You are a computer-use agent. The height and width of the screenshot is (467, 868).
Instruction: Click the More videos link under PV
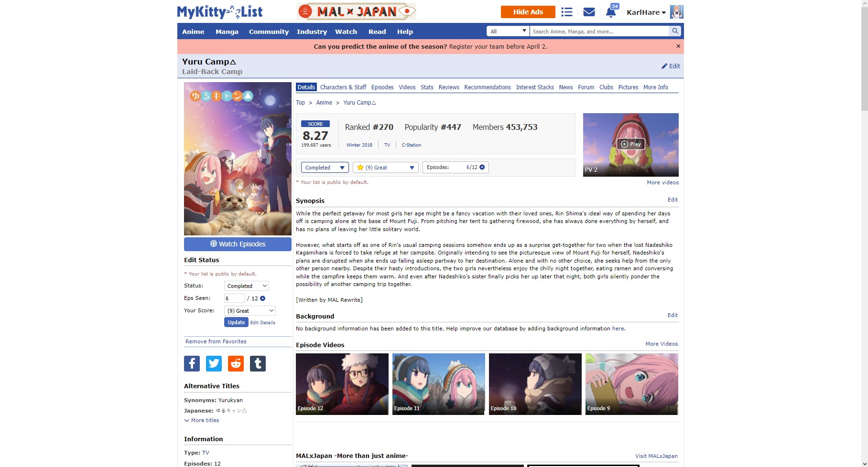pyautogui.click(x=662, y=182)
